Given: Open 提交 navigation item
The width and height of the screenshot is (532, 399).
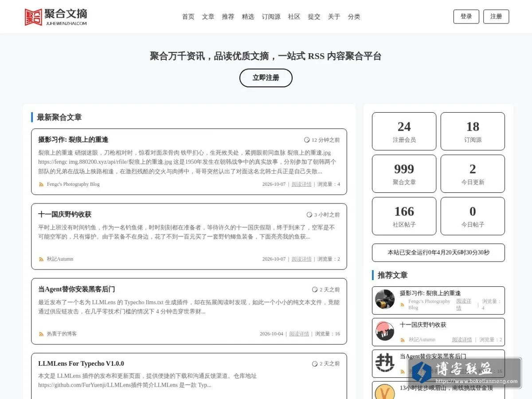Looking at the screenshot, I should (x=314, y=17).
